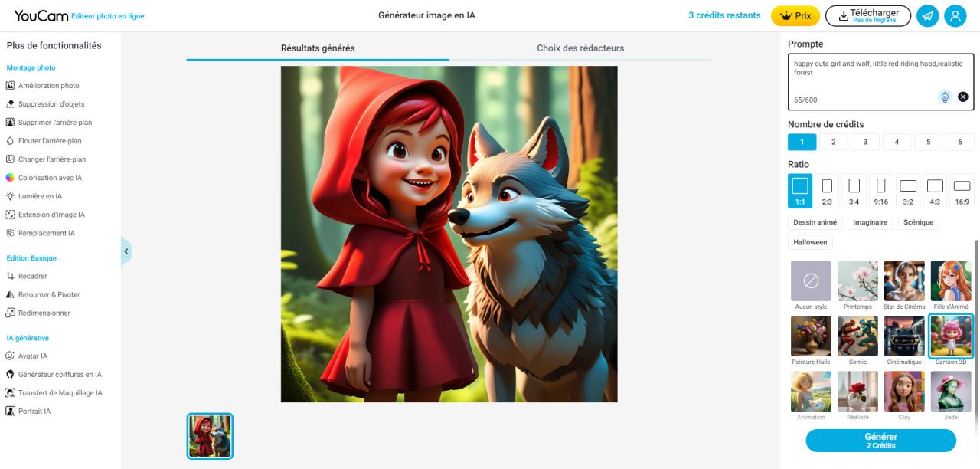Screen dimensions: 980x469
Task: Click the Transfert de Maquillage IA icon
Action: 11,392
